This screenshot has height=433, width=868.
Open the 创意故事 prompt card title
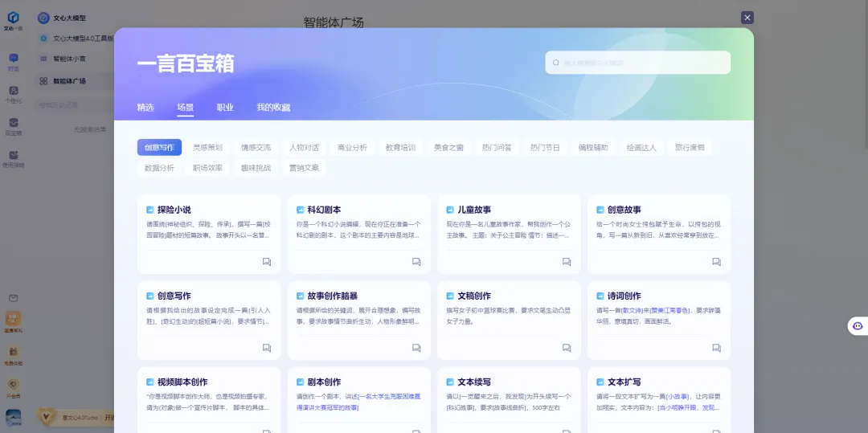pos(624,210)
